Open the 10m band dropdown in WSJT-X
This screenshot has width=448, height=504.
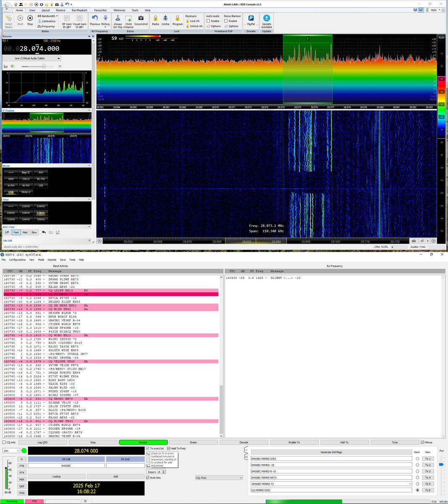click(11, 451)
